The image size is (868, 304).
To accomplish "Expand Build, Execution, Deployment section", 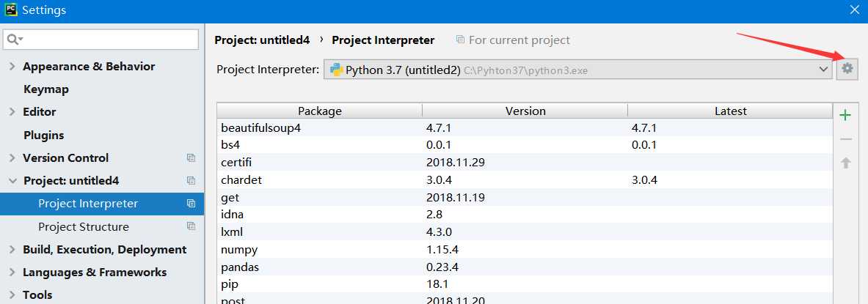I will point(12,250).
